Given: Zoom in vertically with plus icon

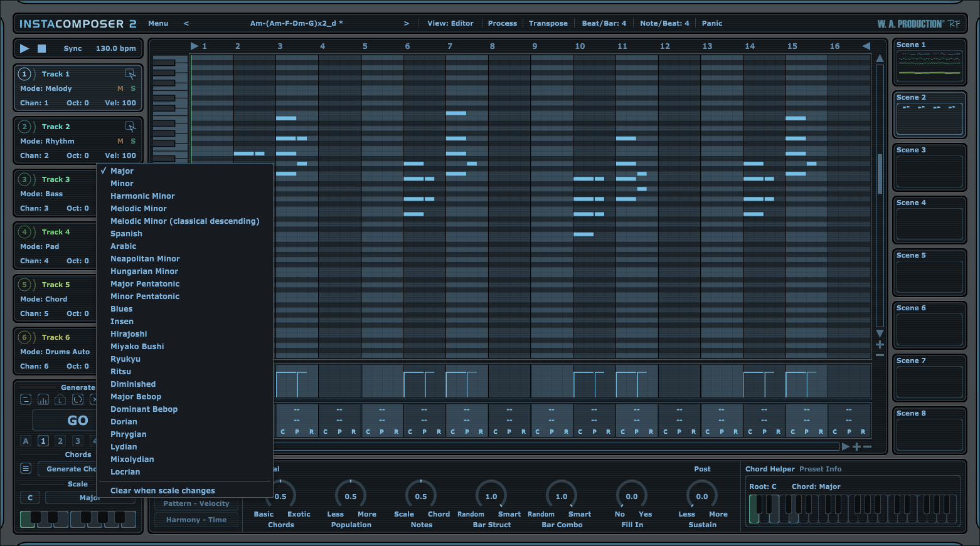Looking at the screenshot, I should tap(880, 345).
